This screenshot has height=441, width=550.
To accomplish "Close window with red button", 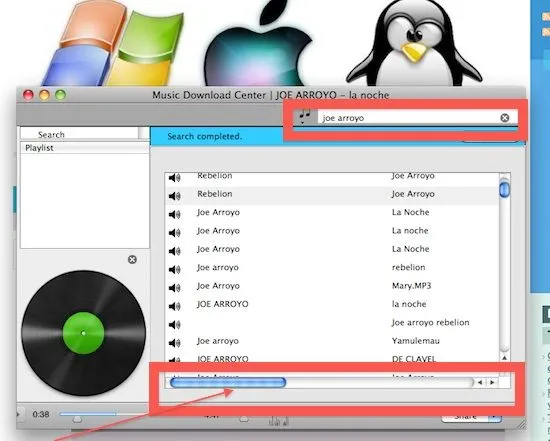I will point(28,95).
